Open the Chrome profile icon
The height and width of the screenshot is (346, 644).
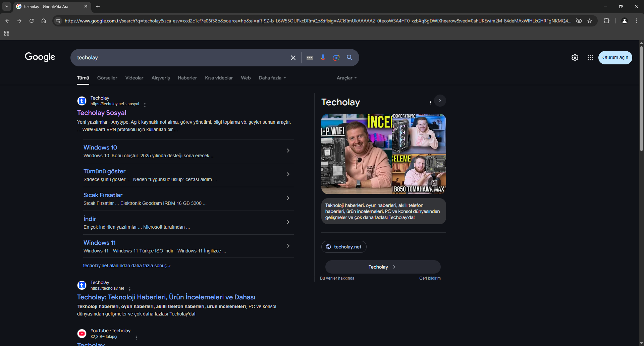coord(625,21)
